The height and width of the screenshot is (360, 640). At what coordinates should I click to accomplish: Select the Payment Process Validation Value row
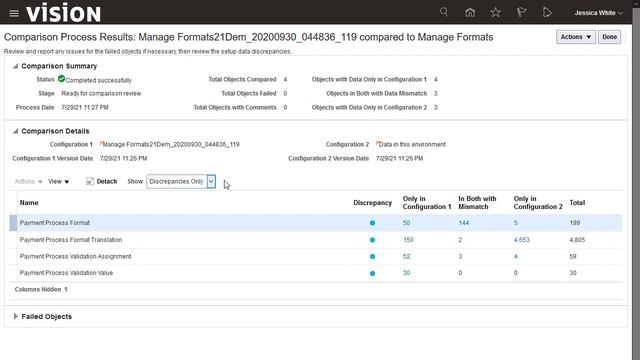coord(316,273)
